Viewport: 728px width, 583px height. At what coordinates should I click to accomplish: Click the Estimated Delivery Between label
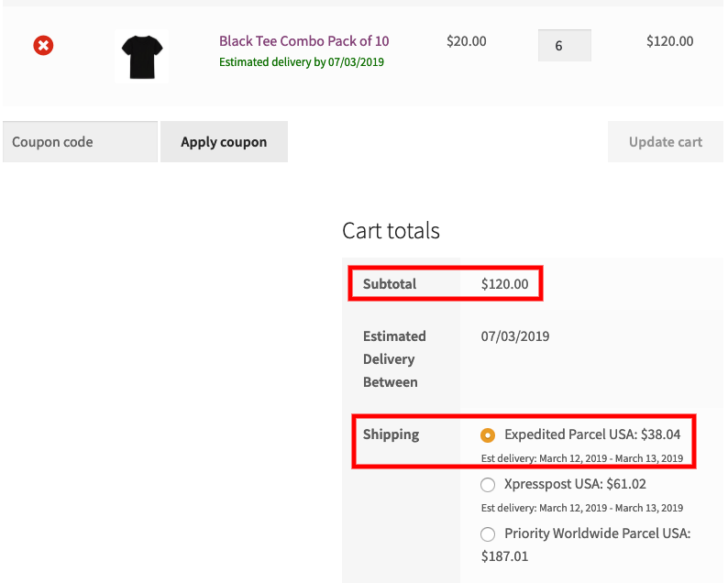394,359
